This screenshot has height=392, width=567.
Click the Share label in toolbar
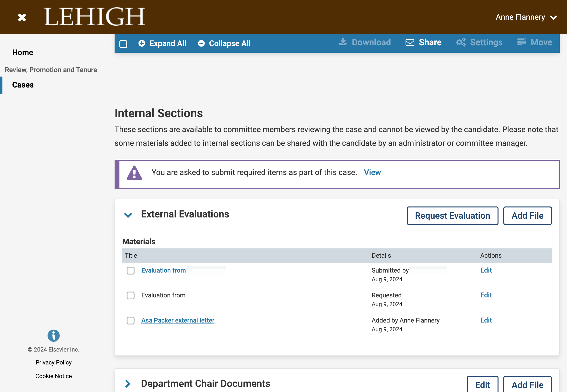pyautogui.click(x=430, y=42)
